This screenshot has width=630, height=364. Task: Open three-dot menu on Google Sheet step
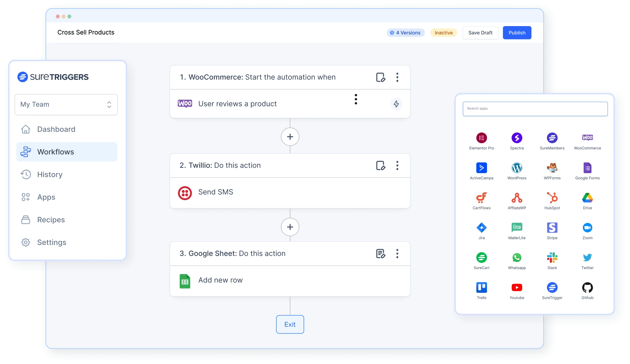397,253
